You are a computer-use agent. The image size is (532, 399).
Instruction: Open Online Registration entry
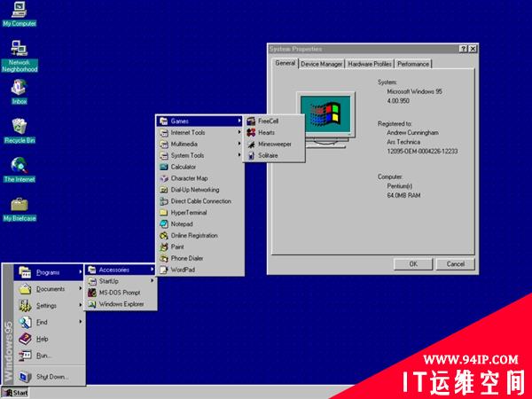coord(200,236)
